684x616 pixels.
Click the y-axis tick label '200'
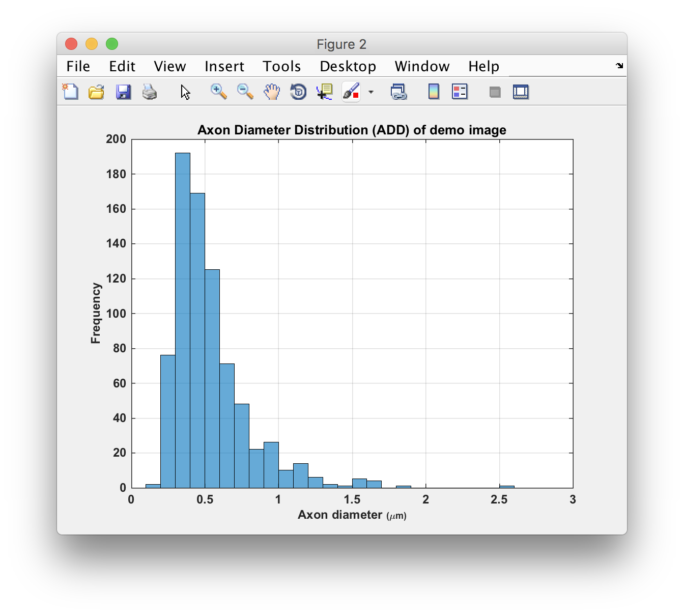[x=116, y=139]
